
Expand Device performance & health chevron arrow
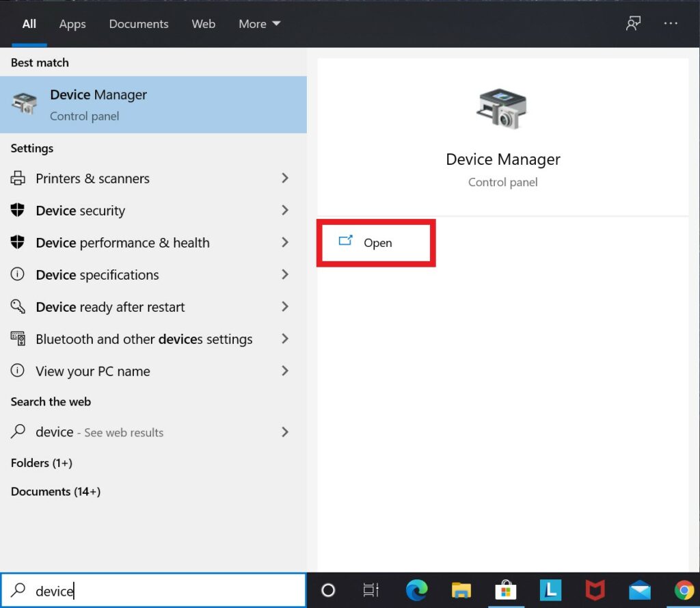pyautogui.click(x=285, y=242)
